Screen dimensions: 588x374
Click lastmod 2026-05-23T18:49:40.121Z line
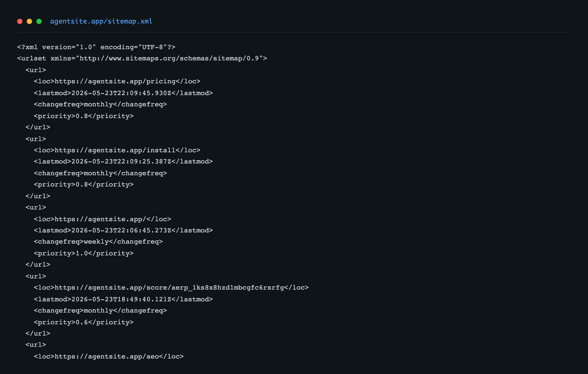point(123,299)
